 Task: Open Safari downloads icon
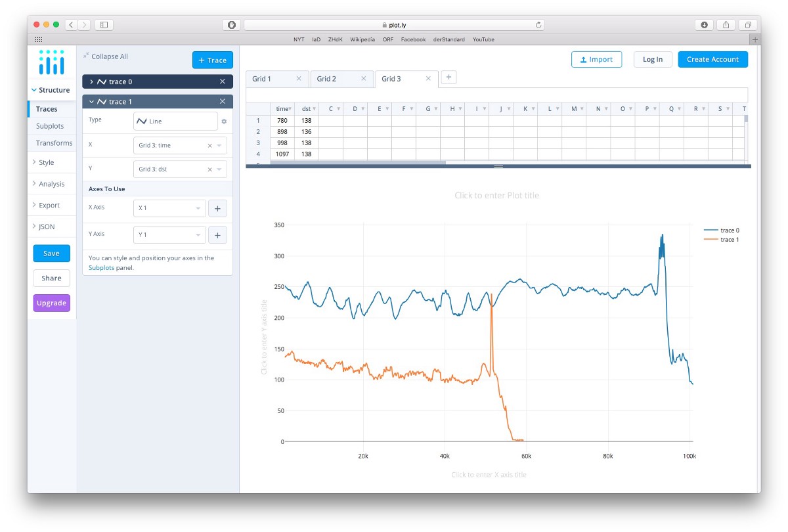[704, 25]
